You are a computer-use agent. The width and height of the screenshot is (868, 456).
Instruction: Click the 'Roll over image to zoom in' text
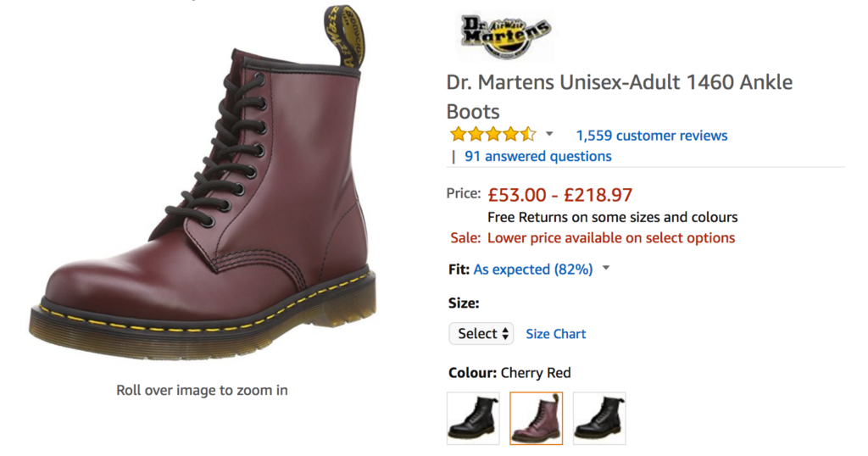(x=202, y=390)
